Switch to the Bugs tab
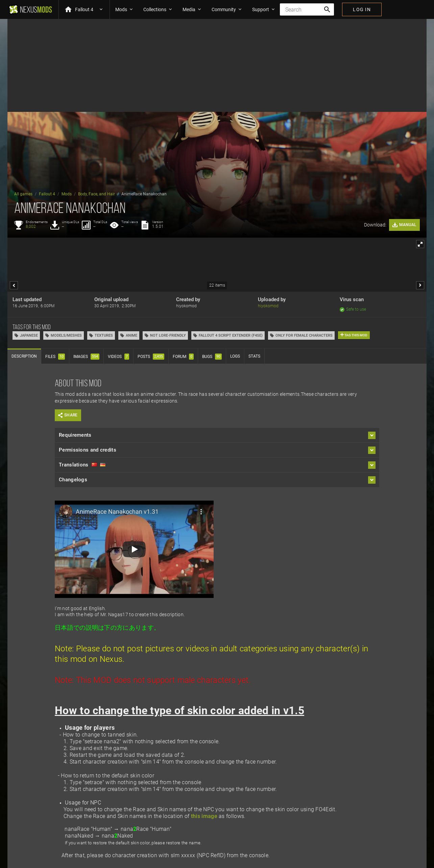Screen dimensions: 434x868 (x=212, y=356)
